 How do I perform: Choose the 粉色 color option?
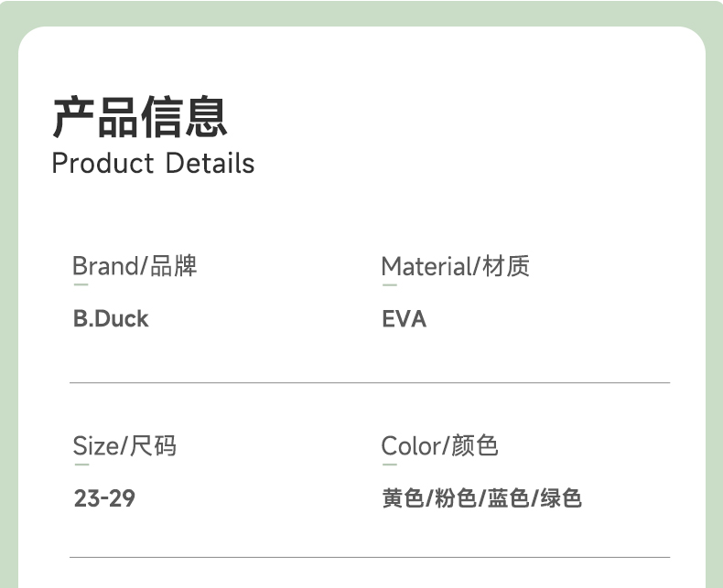pos(455,499)
